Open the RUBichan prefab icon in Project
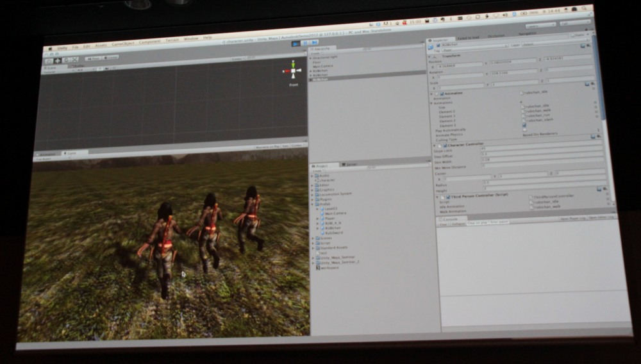 [x=323, y=226]
